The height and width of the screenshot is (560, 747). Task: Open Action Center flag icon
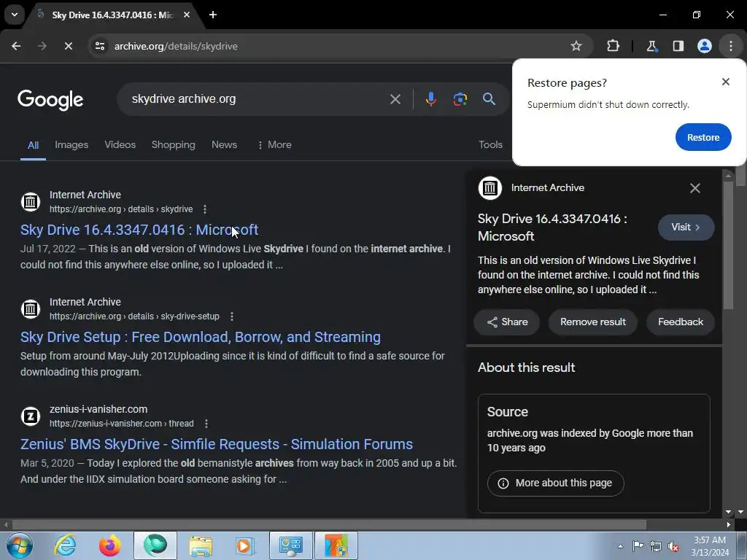point(638,546)
